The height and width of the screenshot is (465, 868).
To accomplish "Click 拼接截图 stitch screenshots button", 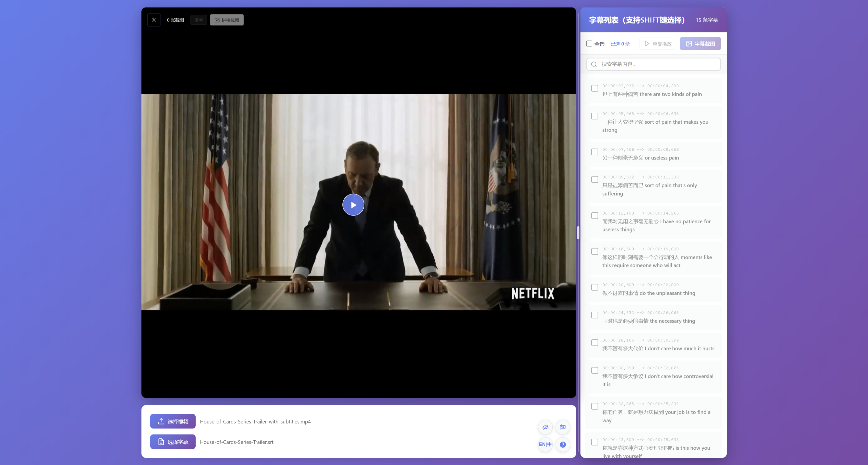I will (227, 20).
